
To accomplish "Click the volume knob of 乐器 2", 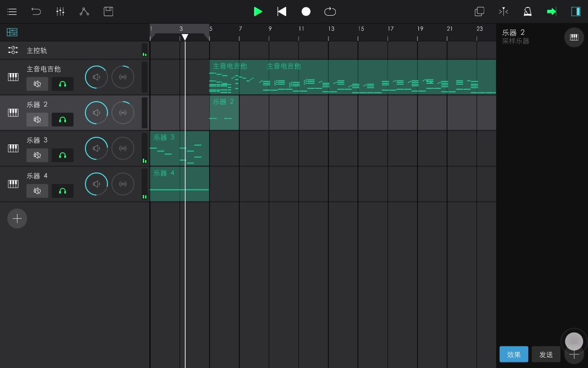I will coord(96,113).
